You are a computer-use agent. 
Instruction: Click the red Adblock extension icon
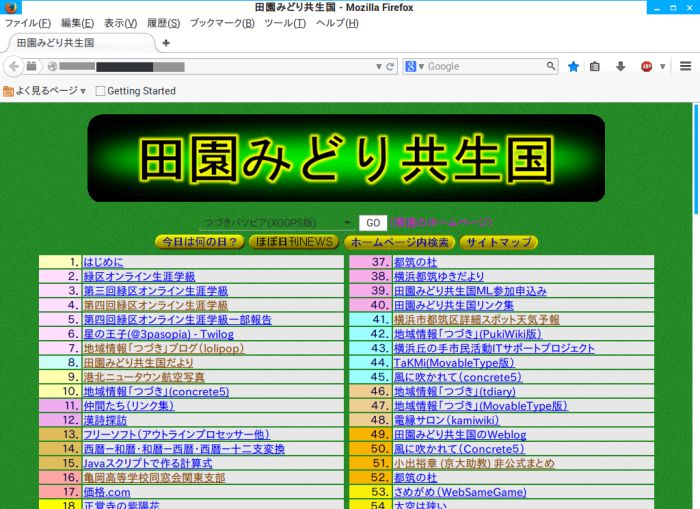647,67
